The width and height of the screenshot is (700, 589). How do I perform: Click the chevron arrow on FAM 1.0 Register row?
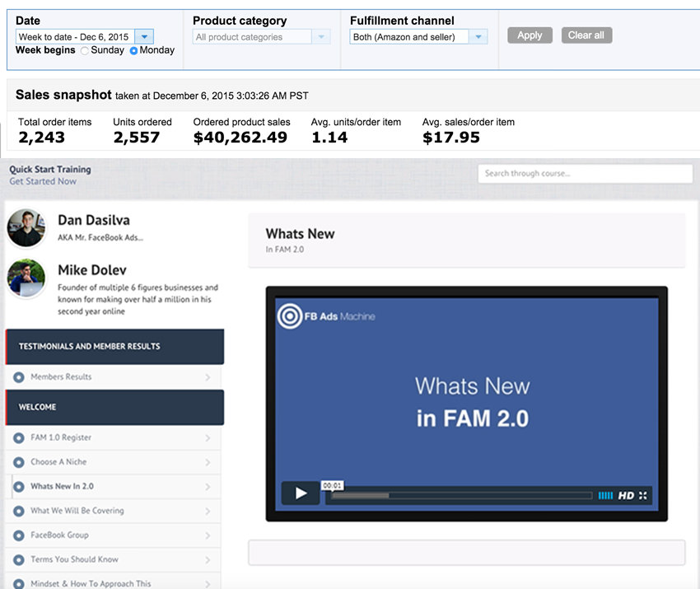tap(208, 438)
